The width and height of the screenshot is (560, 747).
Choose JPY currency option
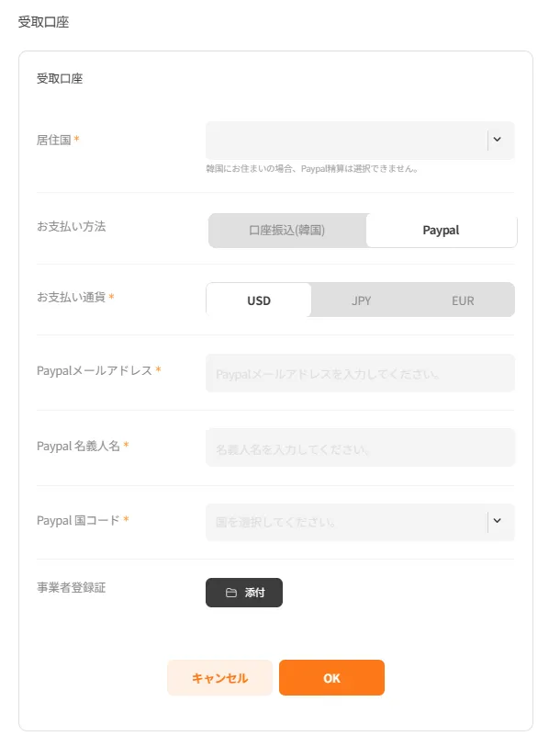coord(362,300)
